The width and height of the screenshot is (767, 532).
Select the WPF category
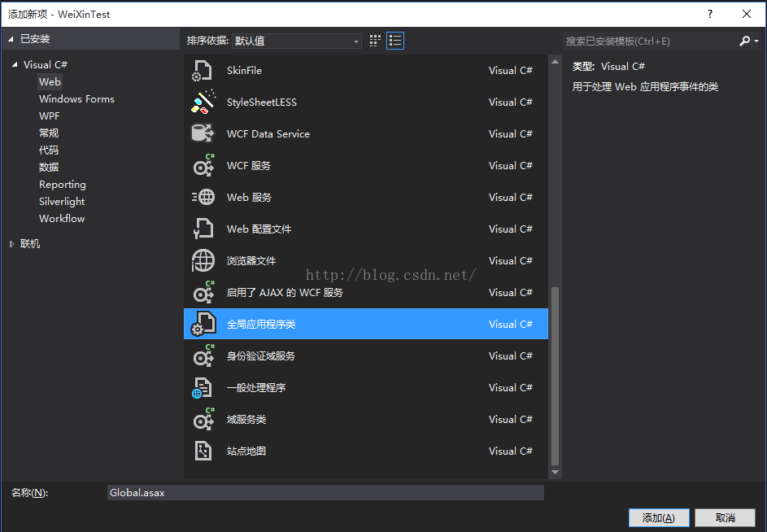50,116
